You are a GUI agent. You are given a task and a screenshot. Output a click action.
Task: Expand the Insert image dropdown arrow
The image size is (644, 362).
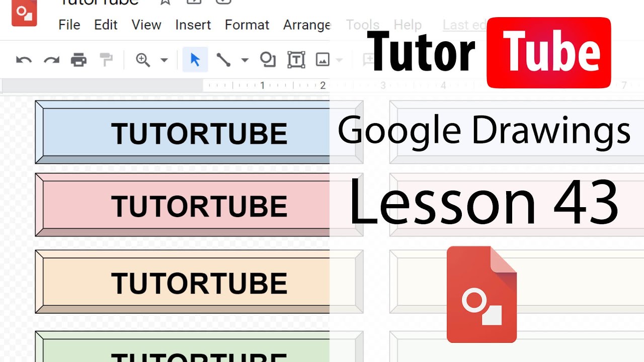[x=339, y=60]
